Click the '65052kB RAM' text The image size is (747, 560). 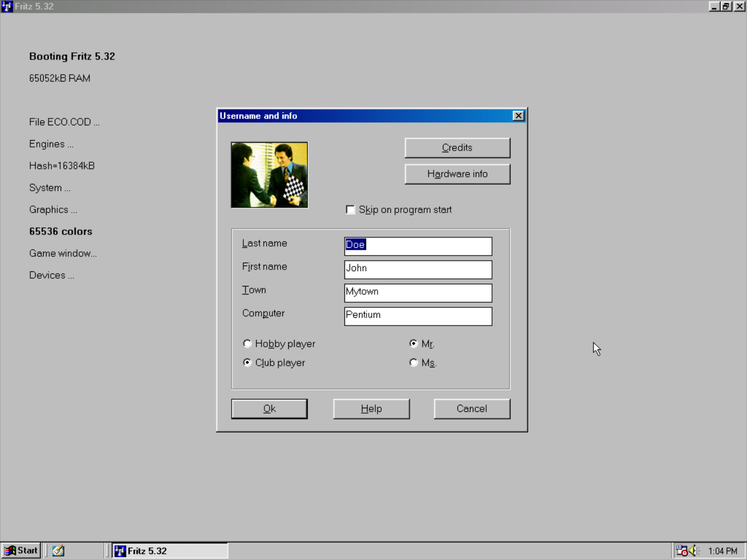(x=60, y=78)
